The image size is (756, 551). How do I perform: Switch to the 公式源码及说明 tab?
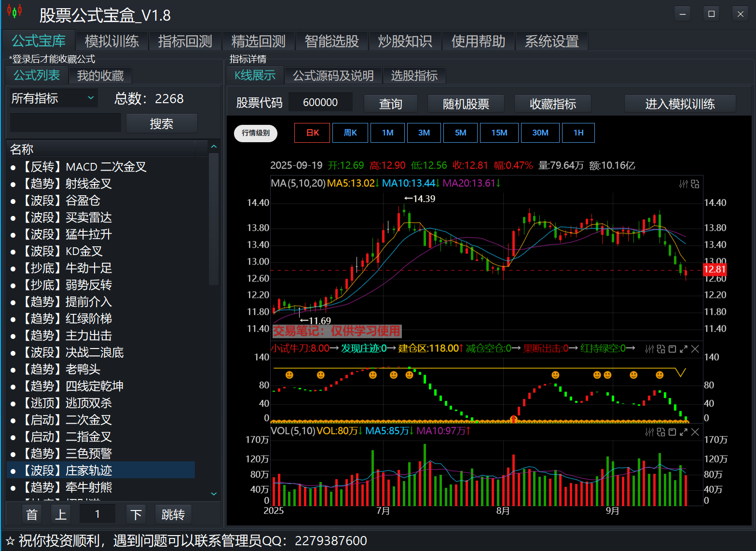tap(333, 76)
